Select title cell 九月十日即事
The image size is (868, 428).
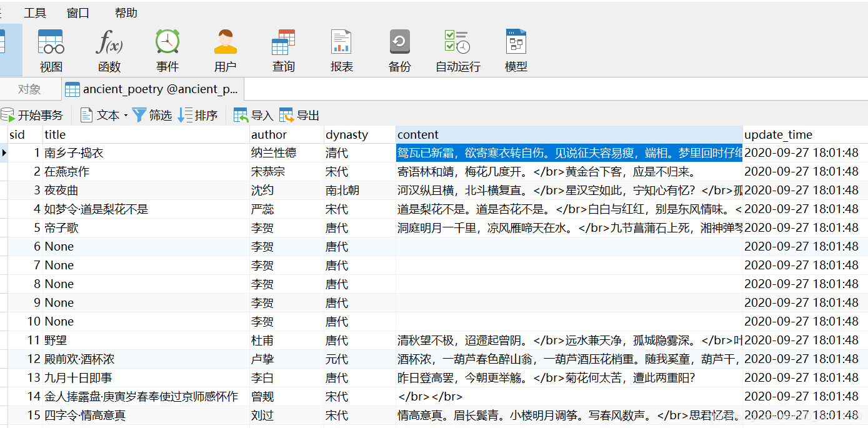[146, 378]
